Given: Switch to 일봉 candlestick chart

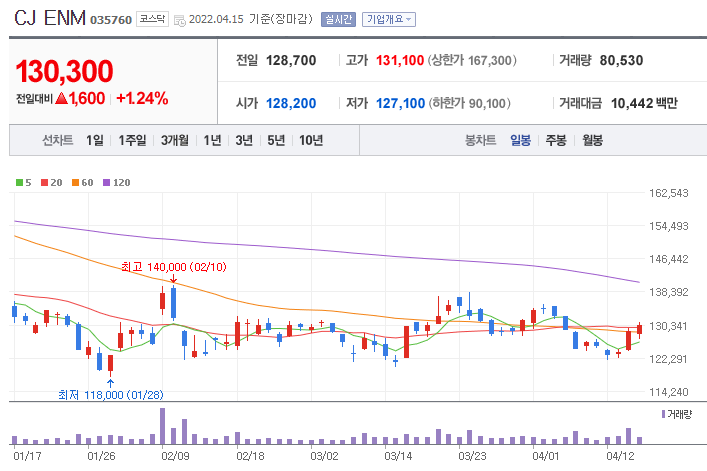Looking at the screenshot, I should 520,140.
